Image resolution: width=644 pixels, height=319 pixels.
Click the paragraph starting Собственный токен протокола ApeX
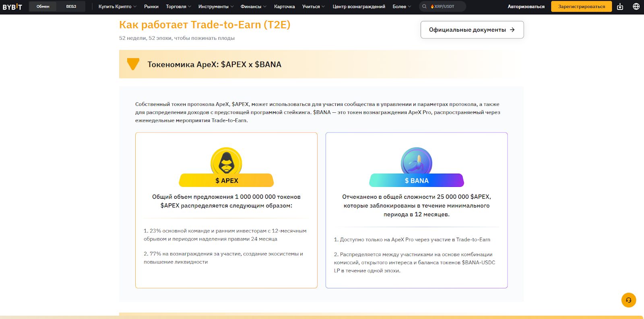pyautogui.click(x=318, y=112)
